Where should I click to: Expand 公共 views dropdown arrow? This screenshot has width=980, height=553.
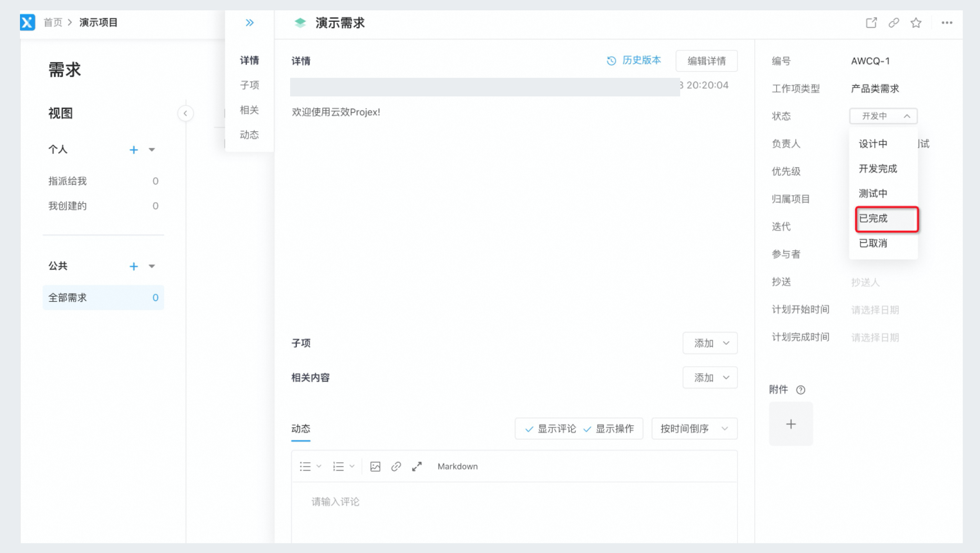click(x=152, y=267)
